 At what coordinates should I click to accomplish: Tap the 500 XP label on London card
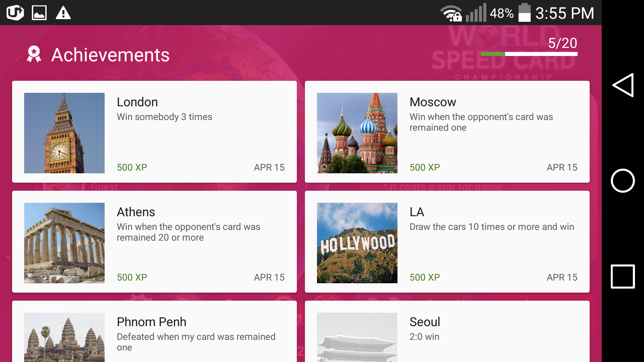[x=132, y=167]
